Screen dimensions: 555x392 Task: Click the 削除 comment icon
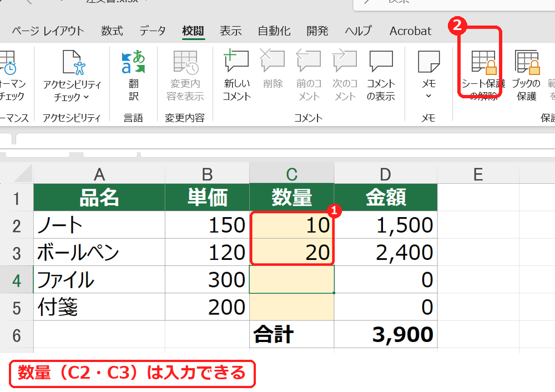click(x=273, y=61)
